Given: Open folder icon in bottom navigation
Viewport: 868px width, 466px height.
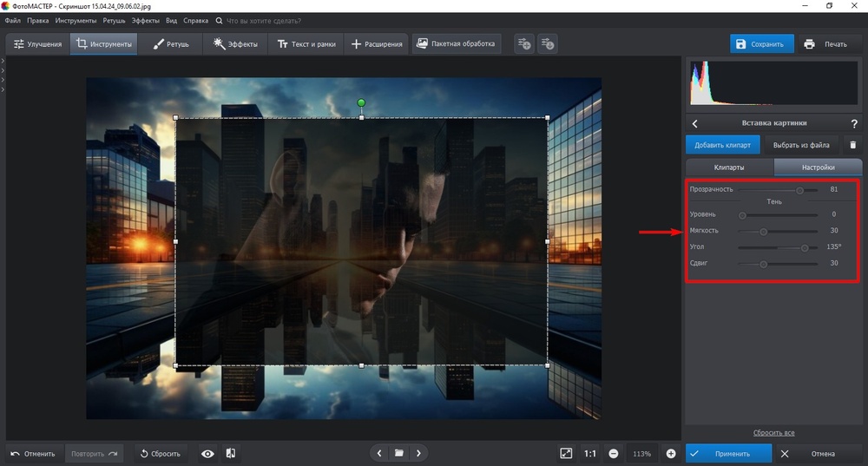Looking at the screenshot, I should click(x=398, y=453).
